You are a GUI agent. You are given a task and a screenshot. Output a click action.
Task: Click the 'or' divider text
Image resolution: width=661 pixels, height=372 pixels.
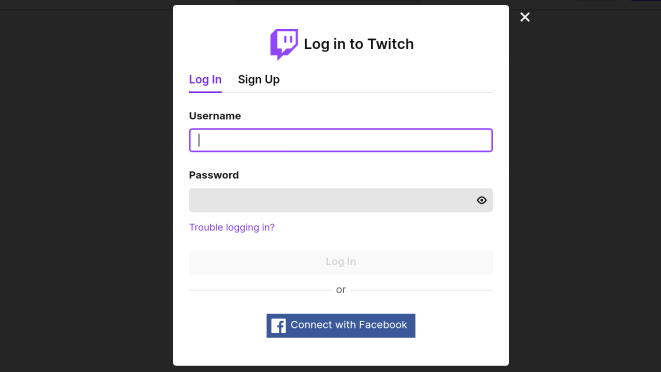click(341, 290)
